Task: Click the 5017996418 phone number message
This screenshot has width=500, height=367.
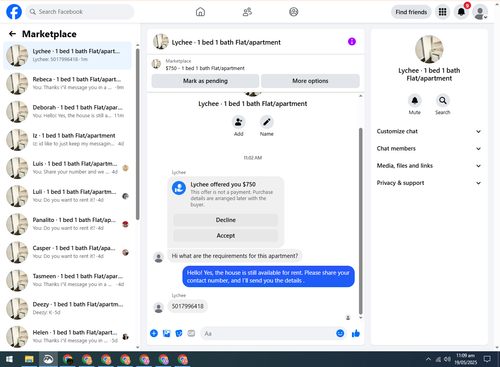Action: pos(187,306)
